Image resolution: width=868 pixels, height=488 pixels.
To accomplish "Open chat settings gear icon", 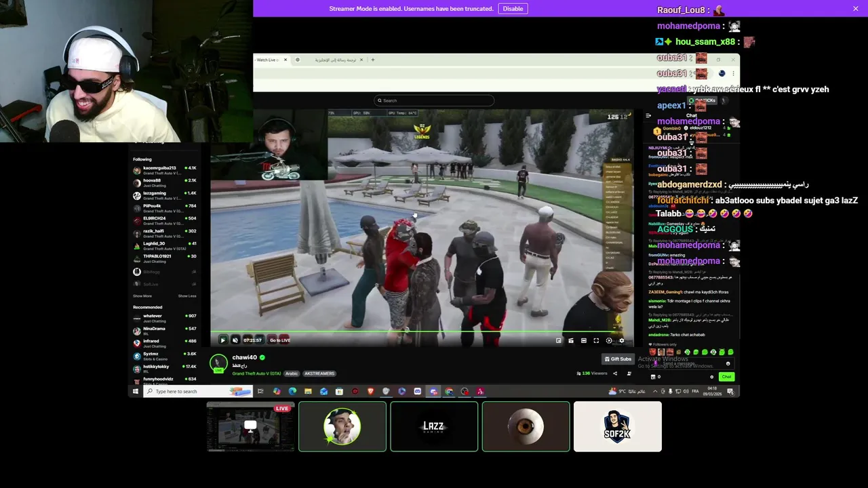I will point(711,377).
